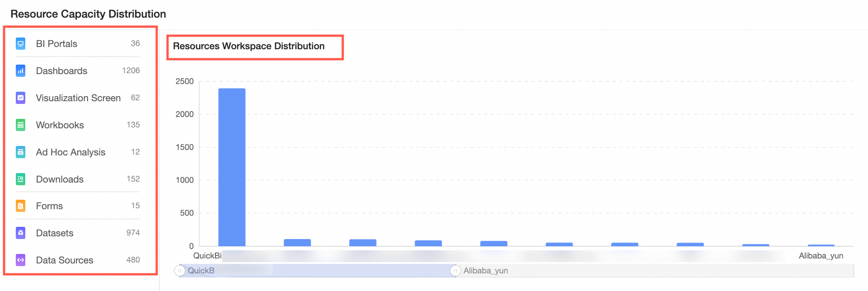This screenshot has width=868, height=291.
Task: Click the last small bar for Alibaba_yun
Action: (821, 245)
